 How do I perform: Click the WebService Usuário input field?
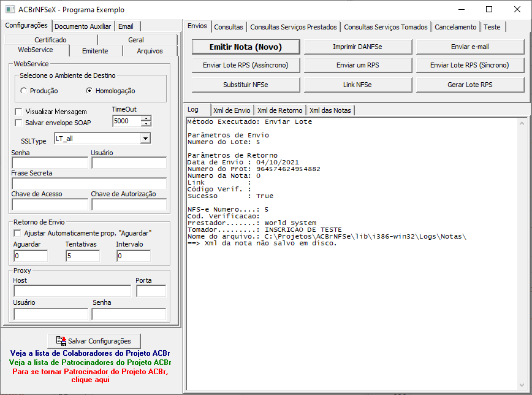(129, 163)
